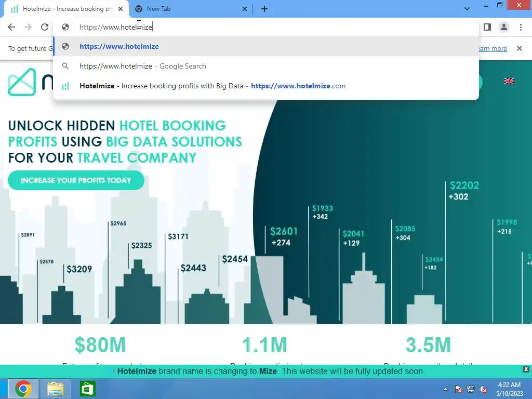This screenshot has width=532, height=399.
Task: Click the muted speaker tray icon
Action: pyautogui.click(x=483, y=389)
